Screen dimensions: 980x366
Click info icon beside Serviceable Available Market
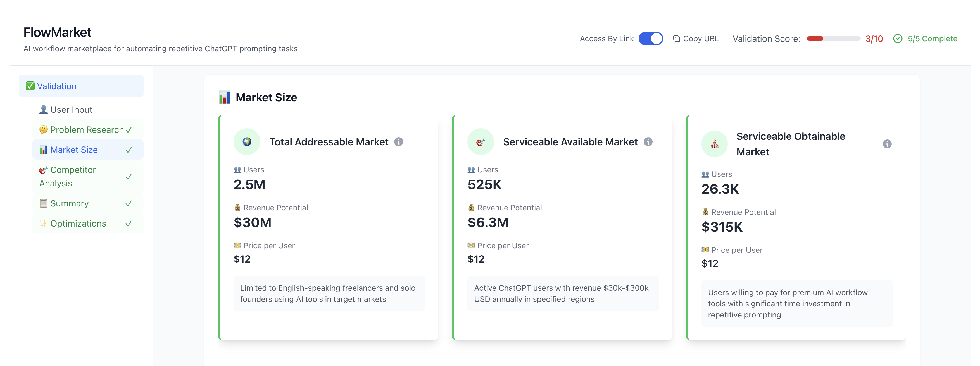[648, 142]
